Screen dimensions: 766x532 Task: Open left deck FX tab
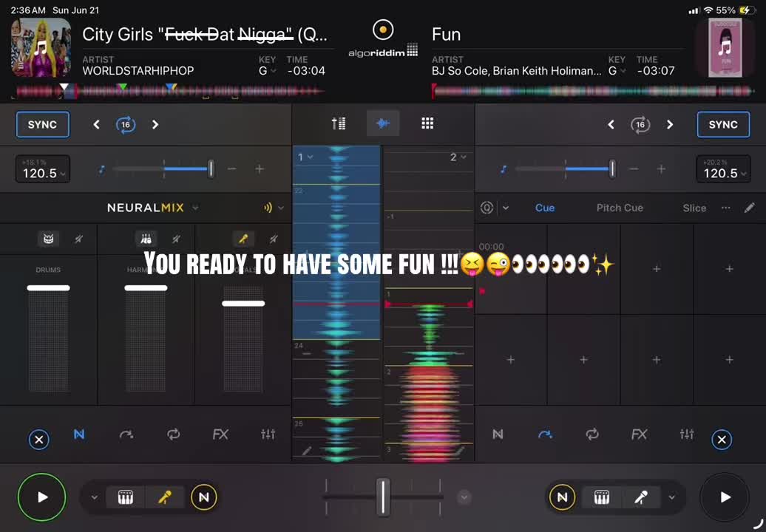(x=220, y=434)
